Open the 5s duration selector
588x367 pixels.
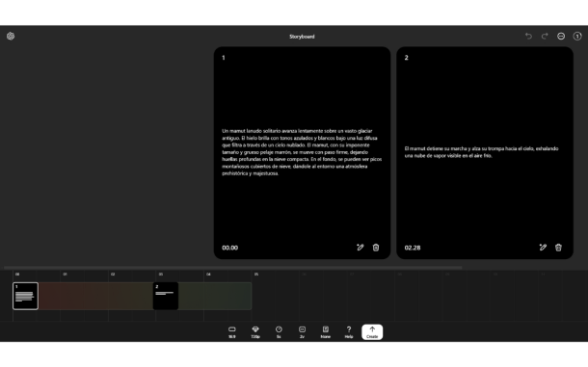[x=279, y=332]
